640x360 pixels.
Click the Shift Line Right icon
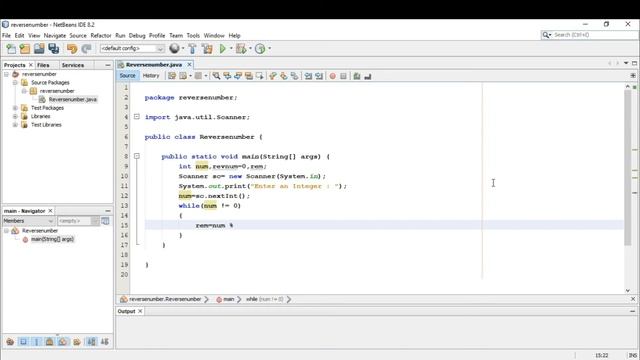point(319,76)
